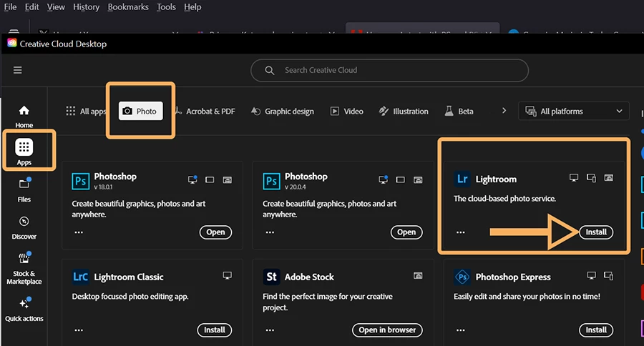Click desktop platform icon on Photoshop Express
The width and height of the screenshot is (644, 346).
click(x=592, y=275)
